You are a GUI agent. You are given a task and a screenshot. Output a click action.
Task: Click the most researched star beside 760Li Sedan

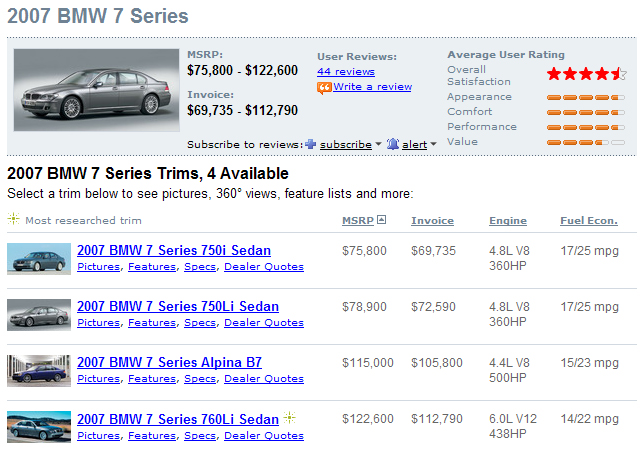point(289,417)
